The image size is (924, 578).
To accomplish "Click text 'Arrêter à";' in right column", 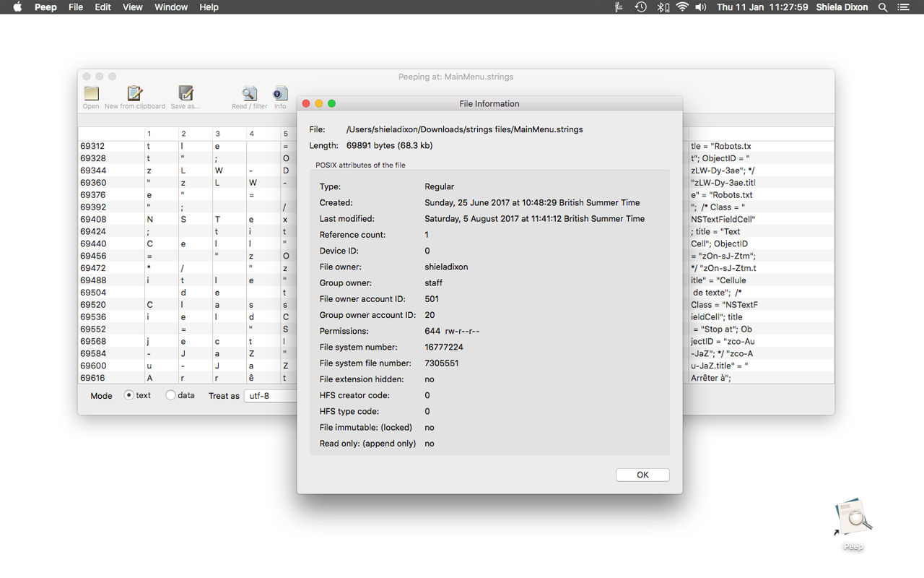I will point(711,378).
